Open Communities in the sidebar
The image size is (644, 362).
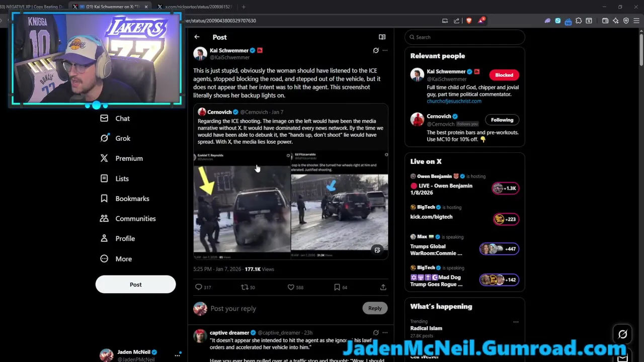click(128, 219)
